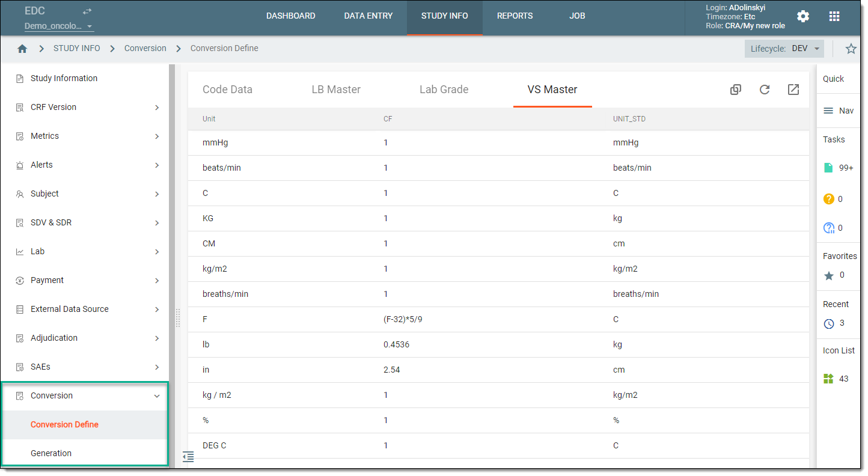Open the settings gear icon
The height and width of the screenshot is (476, 868).
(x=803, y=16)
